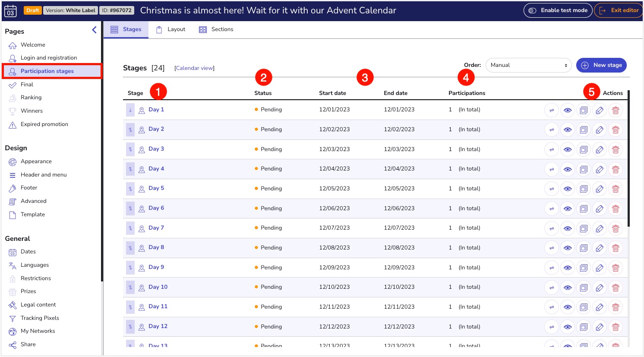Click the duplicate icon for Day 1

tap(584, 110)
